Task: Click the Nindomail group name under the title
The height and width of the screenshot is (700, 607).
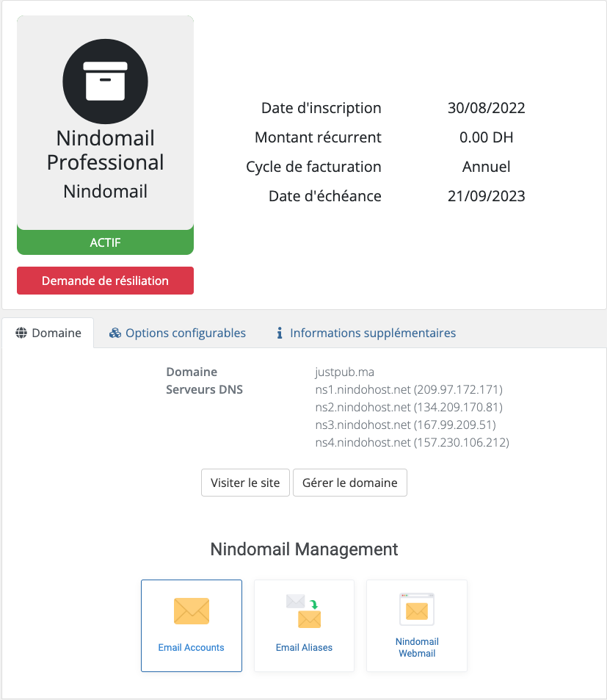Action: [105, 192]
